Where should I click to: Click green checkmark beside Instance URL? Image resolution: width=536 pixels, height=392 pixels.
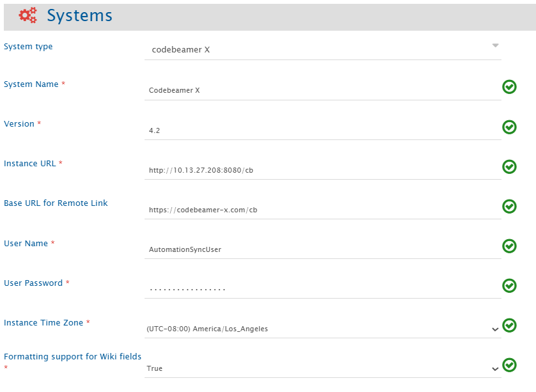pyautogui.click(x=509, y=167)
